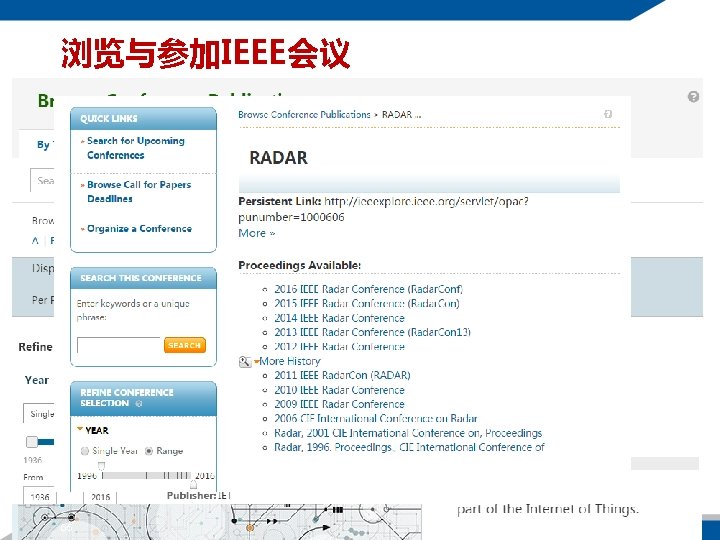
Task: Click the Proceedings Available heading
Action: point(299,265)
